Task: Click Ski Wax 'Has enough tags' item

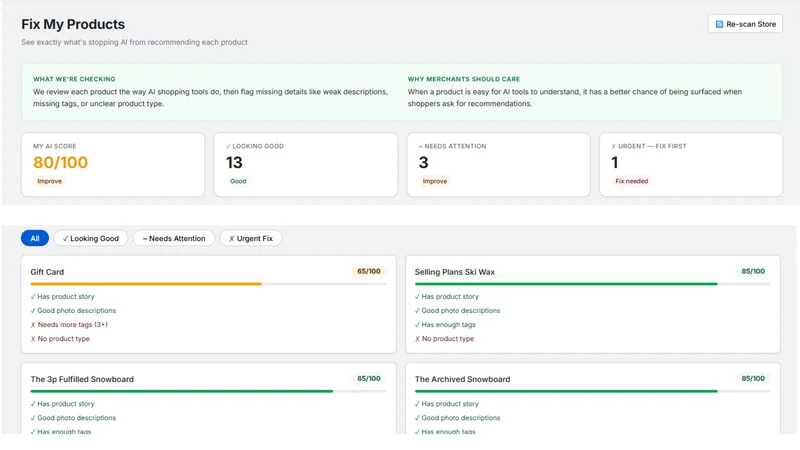Action: coord(445,324)
